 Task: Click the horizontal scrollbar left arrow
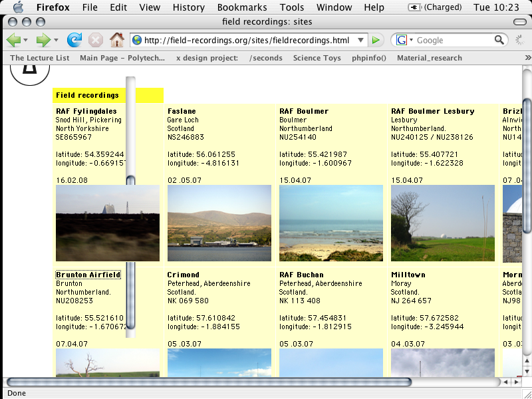pyautogui.click(x=505, y=382)
